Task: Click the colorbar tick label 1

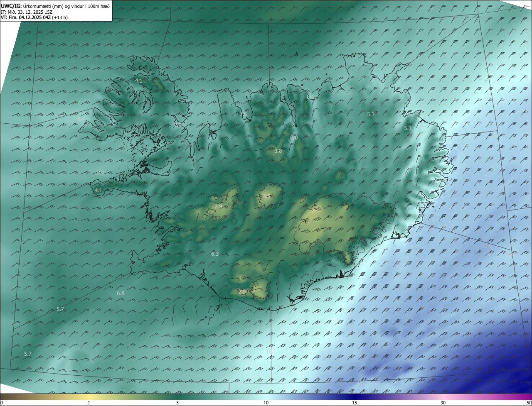Action: (89, 403)
